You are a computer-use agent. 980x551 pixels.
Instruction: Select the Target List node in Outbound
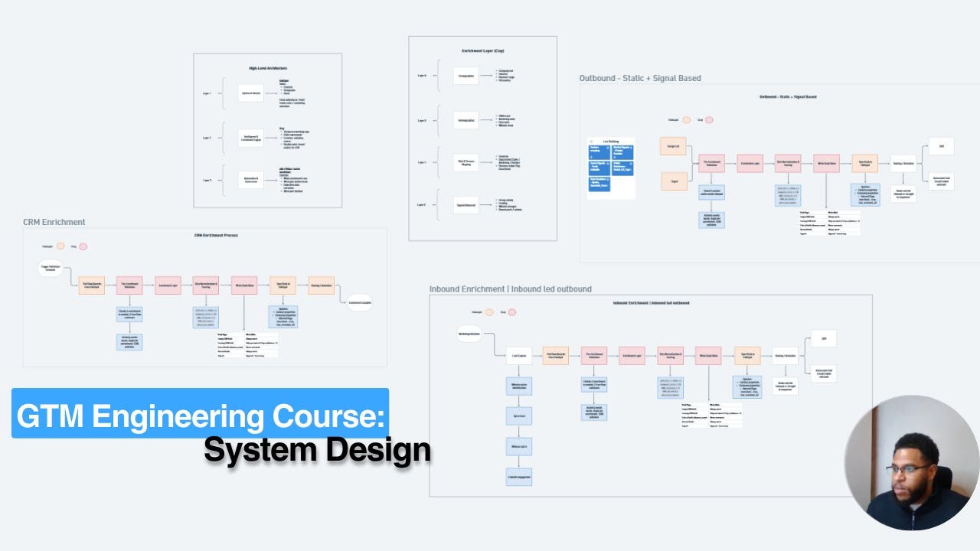pos(673,146)
